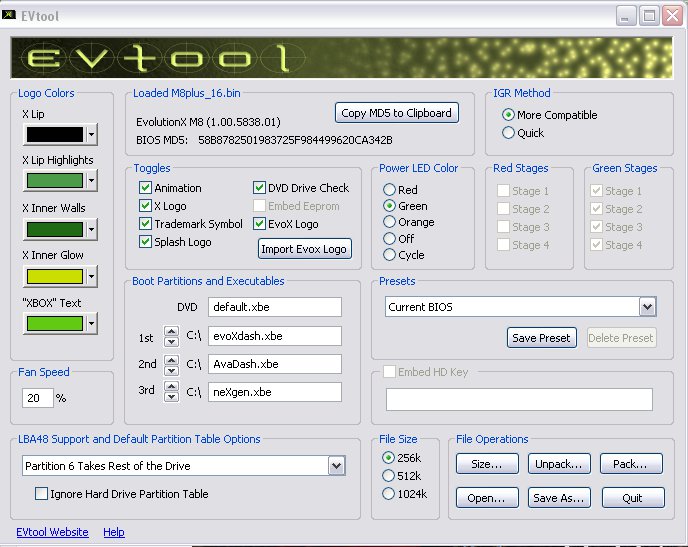Toggle the X Logo checkbox
Viewport: 688px width, 547px height.
tap(145, 206)
